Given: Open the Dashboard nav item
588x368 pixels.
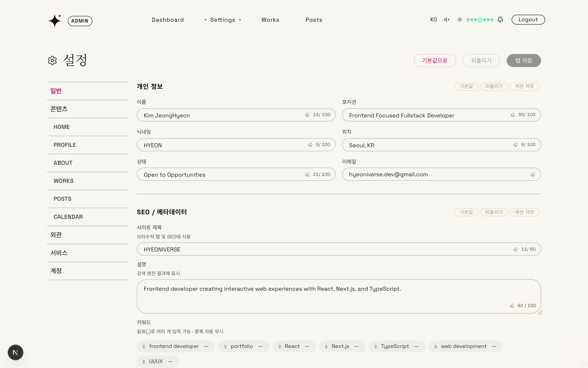Looking at the screenshot, I should pos(168,20).
